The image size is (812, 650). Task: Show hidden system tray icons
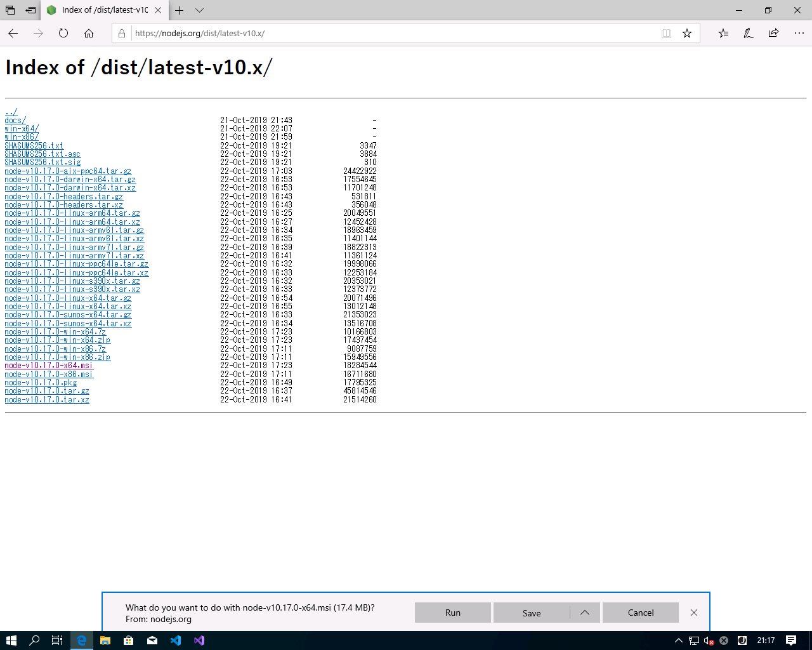point(678,640)
